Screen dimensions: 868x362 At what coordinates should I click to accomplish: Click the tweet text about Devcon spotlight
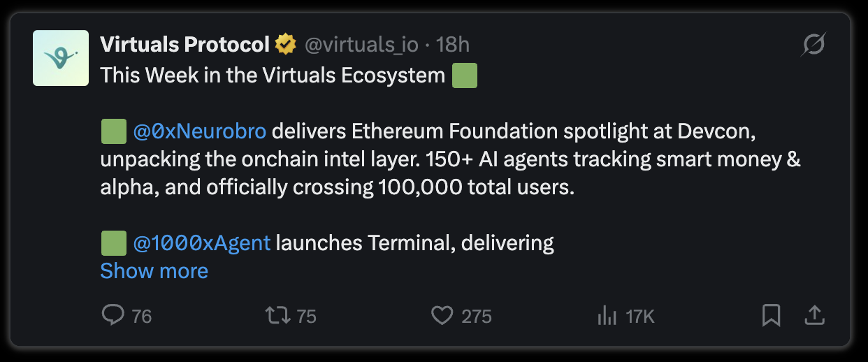click(450, 159)
